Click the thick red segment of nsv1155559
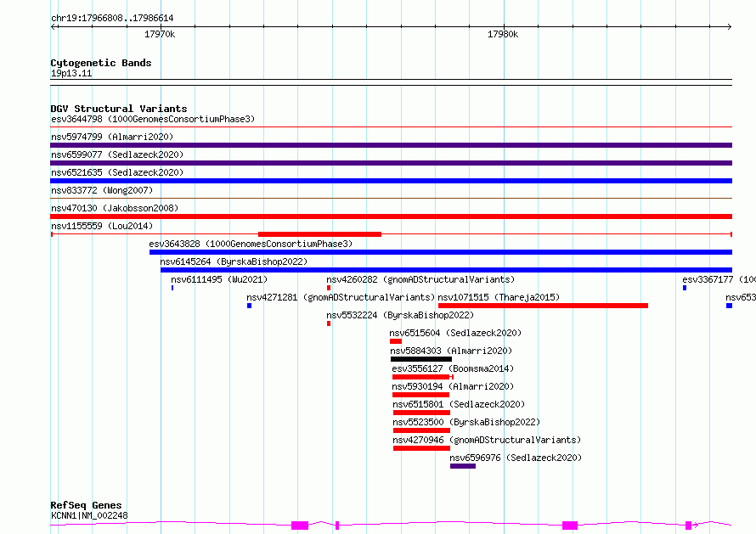 [x=319, y=234]
